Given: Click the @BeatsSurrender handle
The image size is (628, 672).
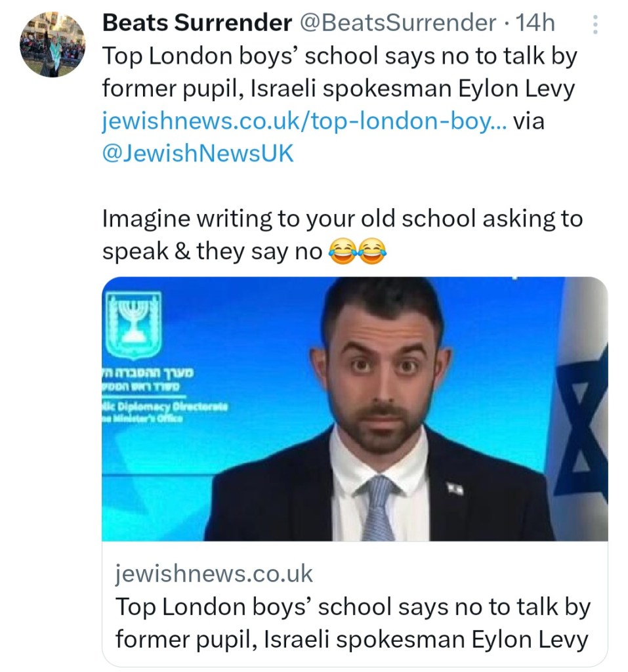Looking at the screenshot, I should (x=398, y=23).
